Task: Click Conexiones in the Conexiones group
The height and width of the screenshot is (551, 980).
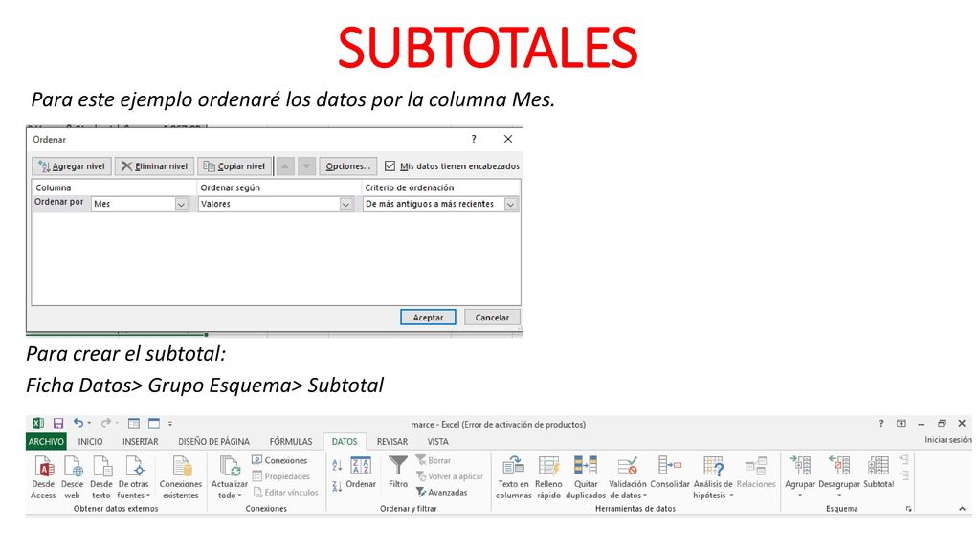Action: 279,460
